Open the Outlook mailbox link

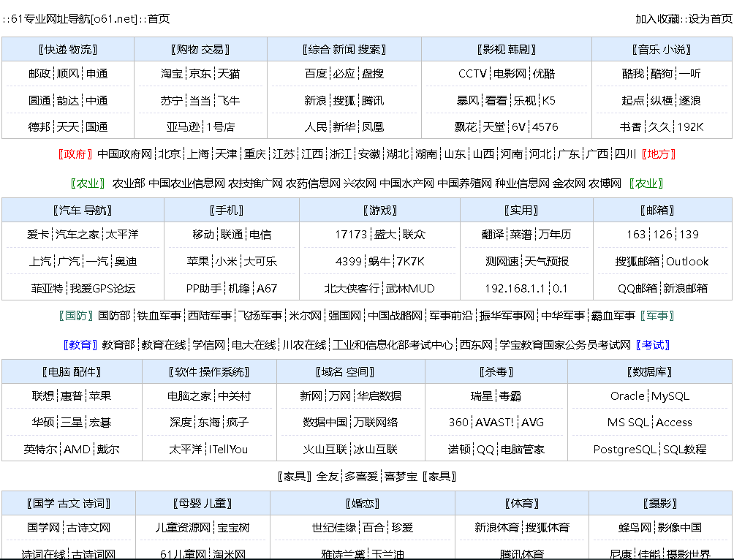(687, 262)
